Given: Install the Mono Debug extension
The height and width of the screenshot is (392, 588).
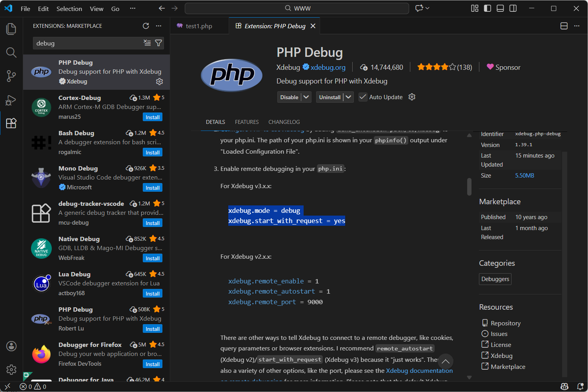Looking at the screenshot, I should 153,188.
